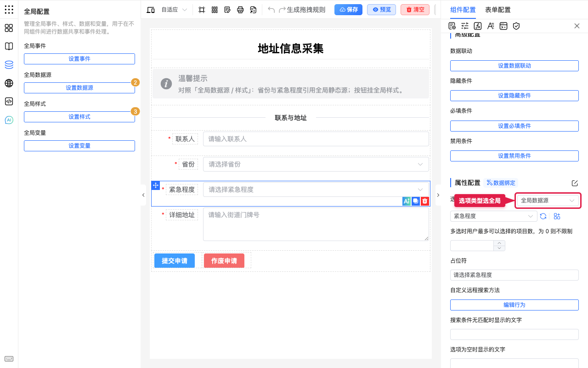
Task: Open the fx formula icon
Action: pos(478,26)
